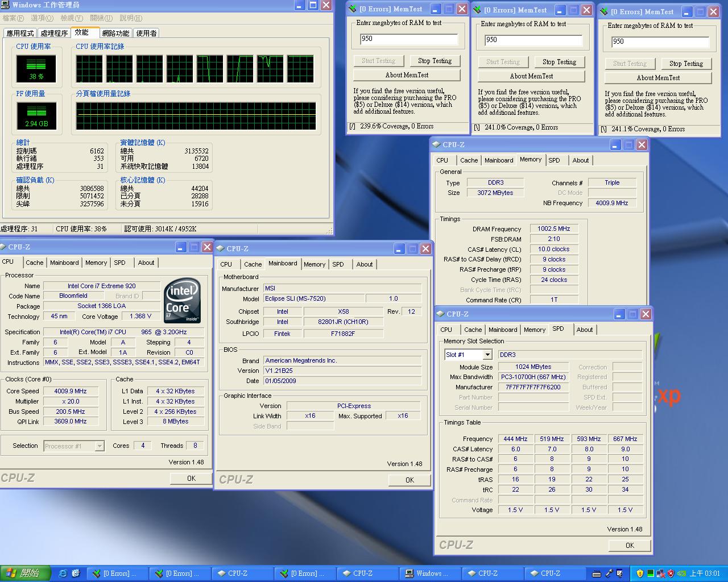
Task: Click the Task Manager title bar icon
Action: tap(6, 5)
